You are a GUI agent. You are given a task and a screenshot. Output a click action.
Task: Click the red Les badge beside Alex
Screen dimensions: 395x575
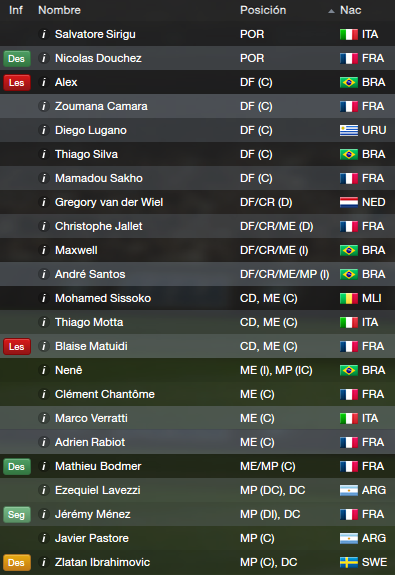(x=17, y=83)
